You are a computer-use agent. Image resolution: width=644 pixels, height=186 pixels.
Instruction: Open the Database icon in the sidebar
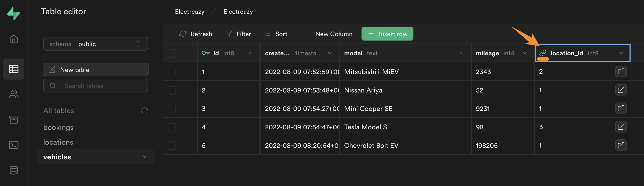[14, 170]
